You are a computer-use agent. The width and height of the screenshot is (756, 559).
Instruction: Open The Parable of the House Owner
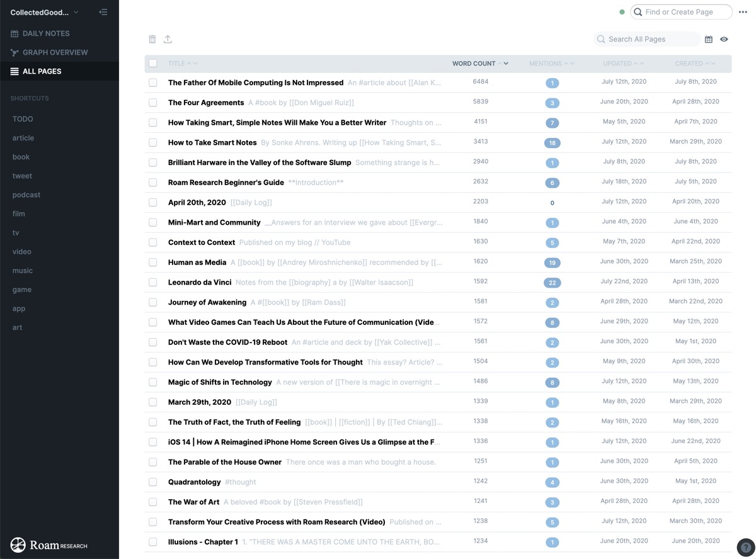click(225, 462)
